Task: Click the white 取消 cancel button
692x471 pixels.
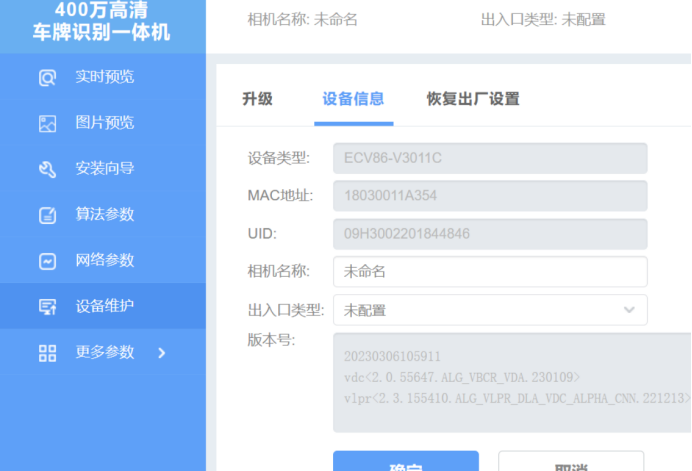Action: (x=571, y=461)
